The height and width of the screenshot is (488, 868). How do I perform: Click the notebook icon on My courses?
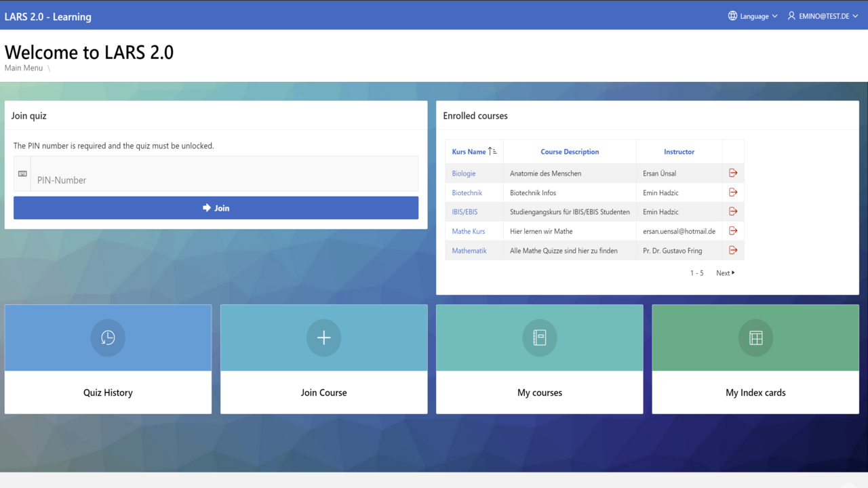tap(539, 338)
